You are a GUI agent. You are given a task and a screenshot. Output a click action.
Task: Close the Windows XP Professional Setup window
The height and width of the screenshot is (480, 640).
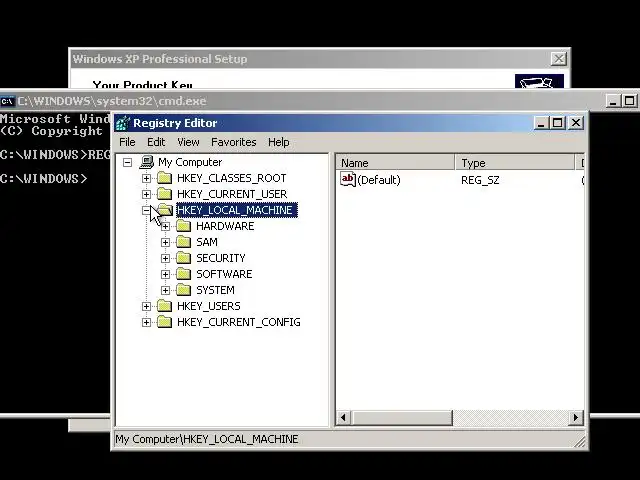[x=558, y=59]
